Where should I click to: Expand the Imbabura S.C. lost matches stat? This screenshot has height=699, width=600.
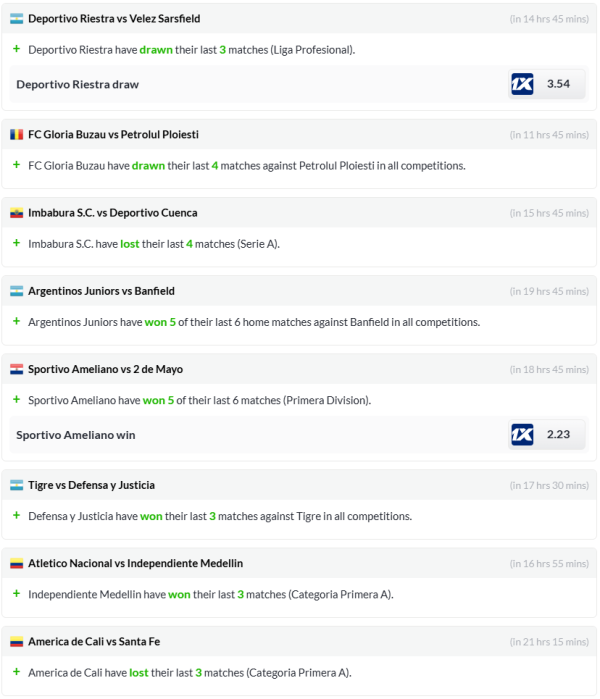(16, 243)
